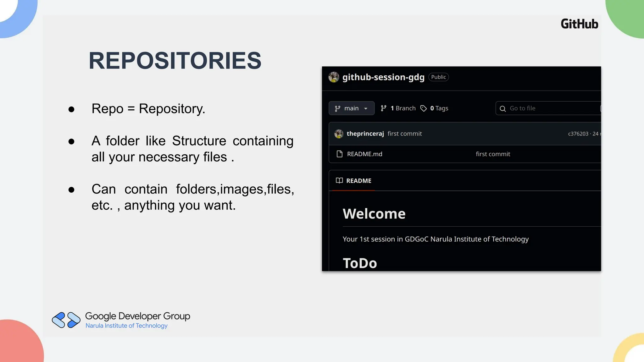
Task: Open the 0 Tags link
Action: [x=435, y=108]
